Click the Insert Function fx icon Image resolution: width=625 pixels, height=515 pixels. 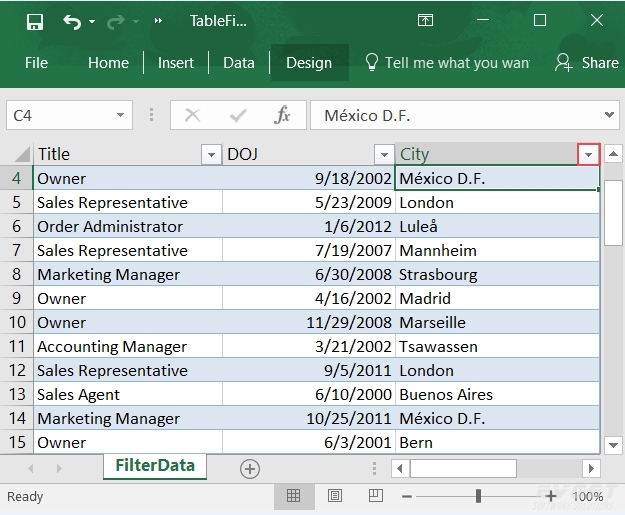click(282, 116)
